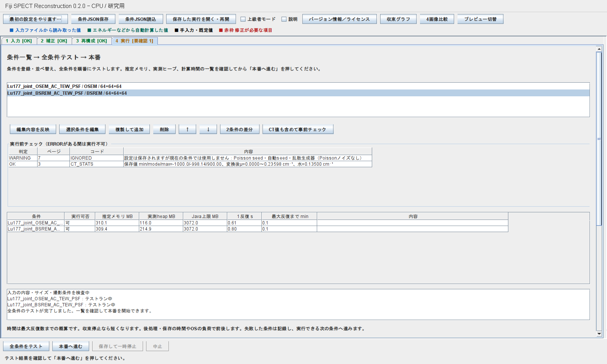Image resolution: width=607 pixels, height=364 pixels.
Task: Click the 214.9 measured heap cell
Action: coord(161,229)
